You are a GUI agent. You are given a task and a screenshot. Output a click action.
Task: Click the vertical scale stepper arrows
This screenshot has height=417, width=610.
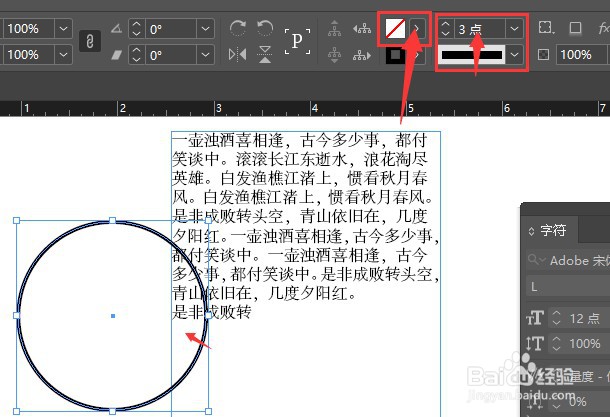557,343
